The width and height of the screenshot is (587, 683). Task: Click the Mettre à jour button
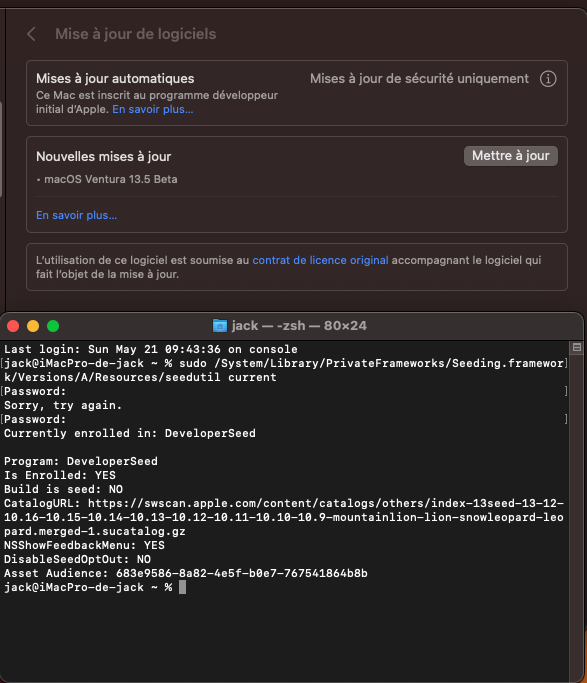click(510, 156)
